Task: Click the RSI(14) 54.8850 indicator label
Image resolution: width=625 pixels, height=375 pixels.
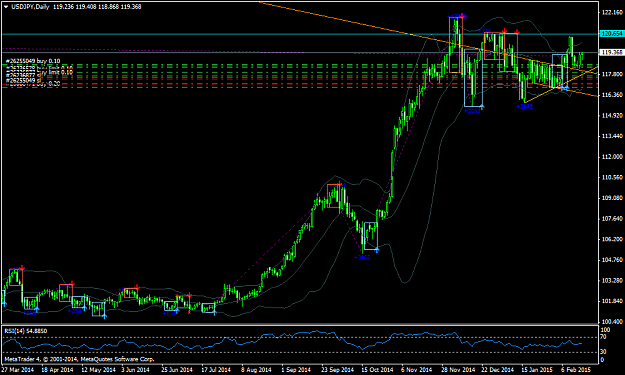Action: (x=26, y=331)
